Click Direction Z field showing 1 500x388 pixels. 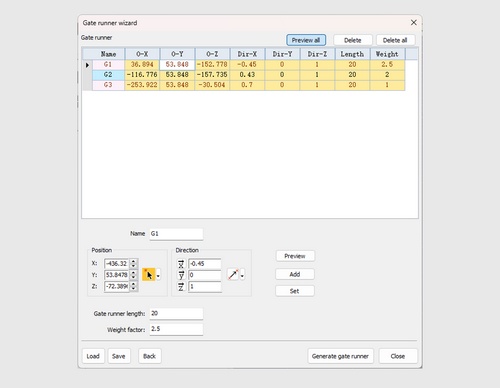pyautogui.click(x=205, y=286)
